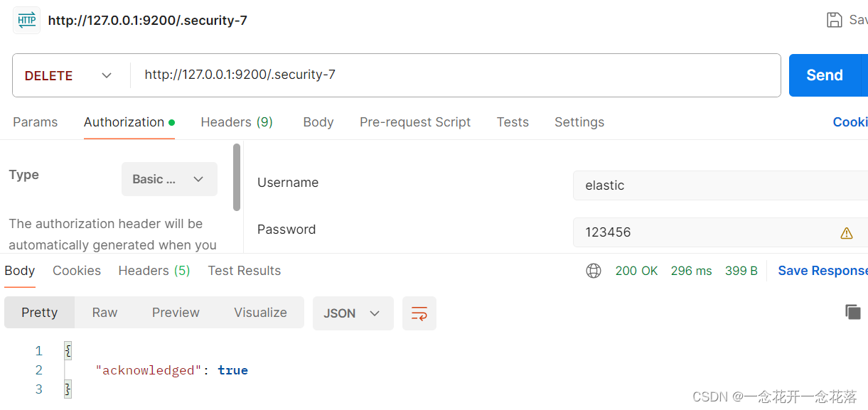Switch to the Headers (9) request tab
This screenshot has height=410, width=868.
237,122
